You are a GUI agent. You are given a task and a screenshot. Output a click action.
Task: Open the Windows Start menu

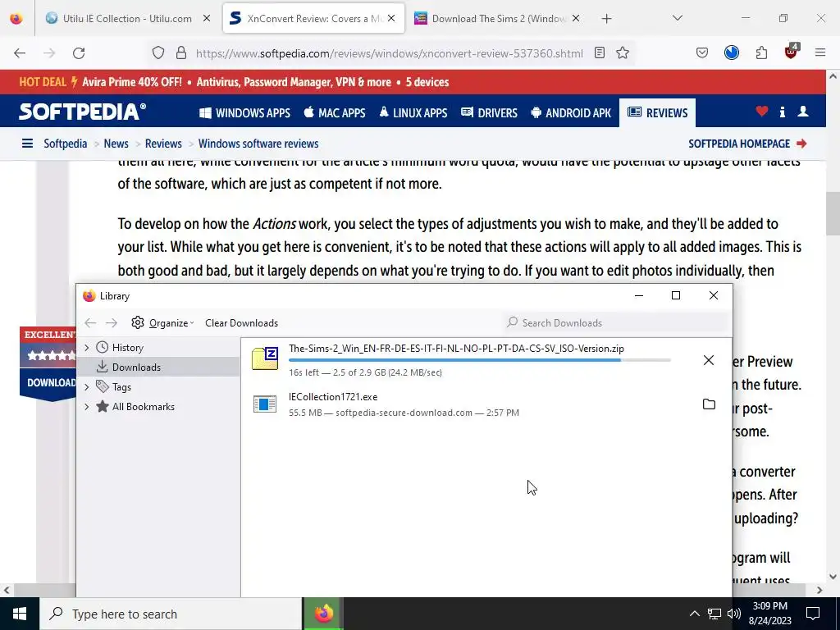pos(20,614)
